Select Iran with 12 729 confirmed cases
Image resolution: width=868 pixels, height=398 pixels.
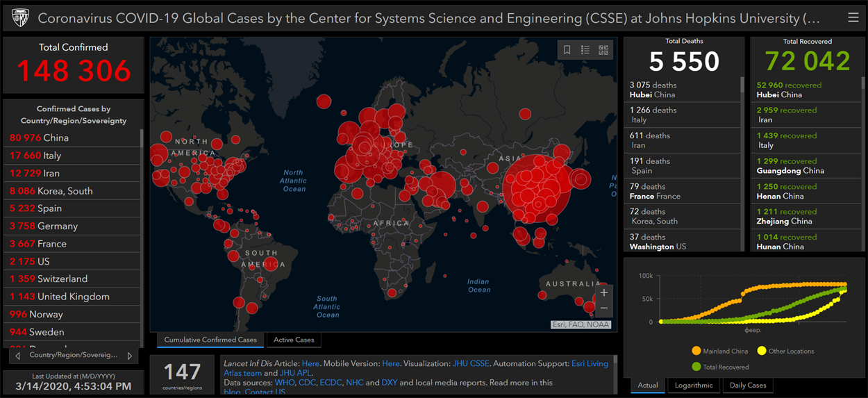coord(72,173)
